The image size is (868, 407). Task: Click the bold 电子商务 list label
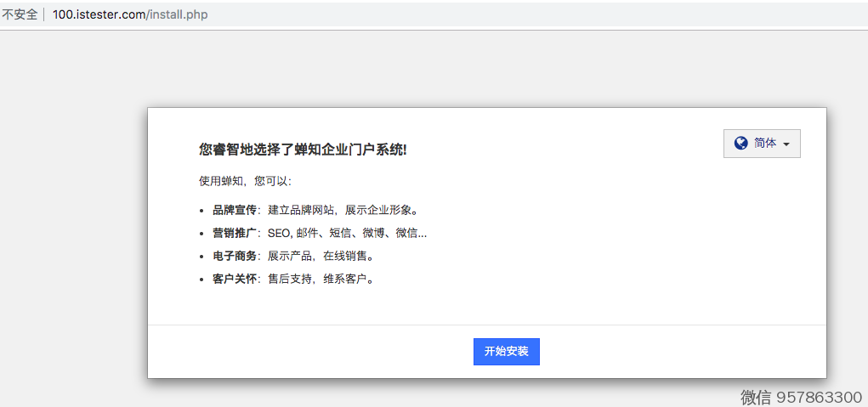[234, 256]
